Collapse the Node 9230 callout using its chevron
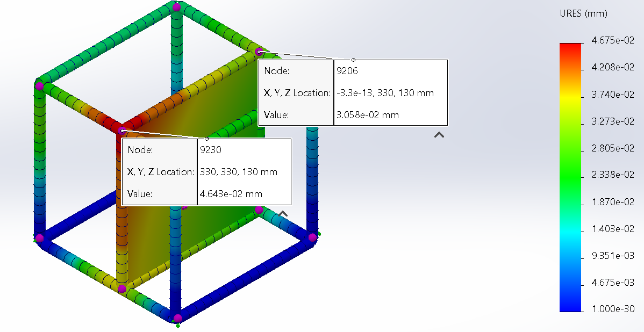The image size is (644, 332). pos(282,214)
